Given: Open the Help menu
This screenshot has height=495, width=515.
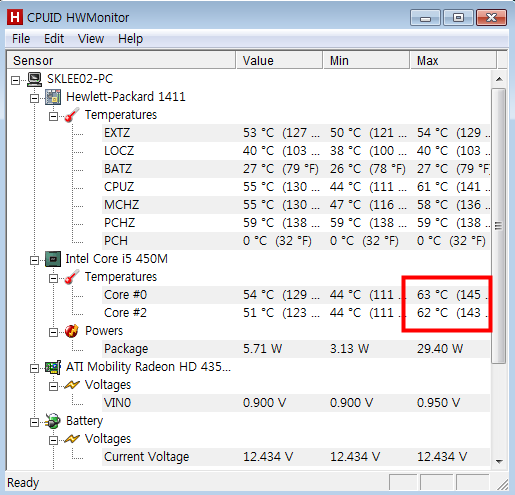Looking at the screenshot, I should [130, 39].
